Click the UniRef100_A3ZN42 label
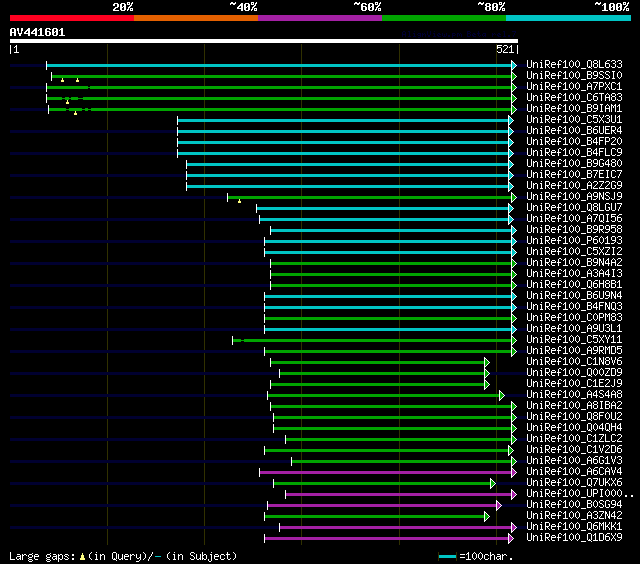 tap(574, 516)
